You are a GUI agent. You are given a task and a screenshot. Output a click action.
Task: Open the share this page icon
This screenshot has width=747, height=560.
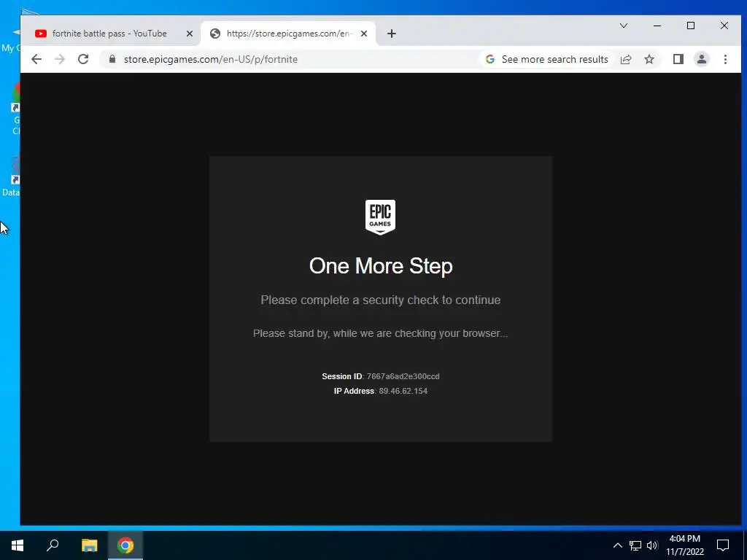coord(625,59)
